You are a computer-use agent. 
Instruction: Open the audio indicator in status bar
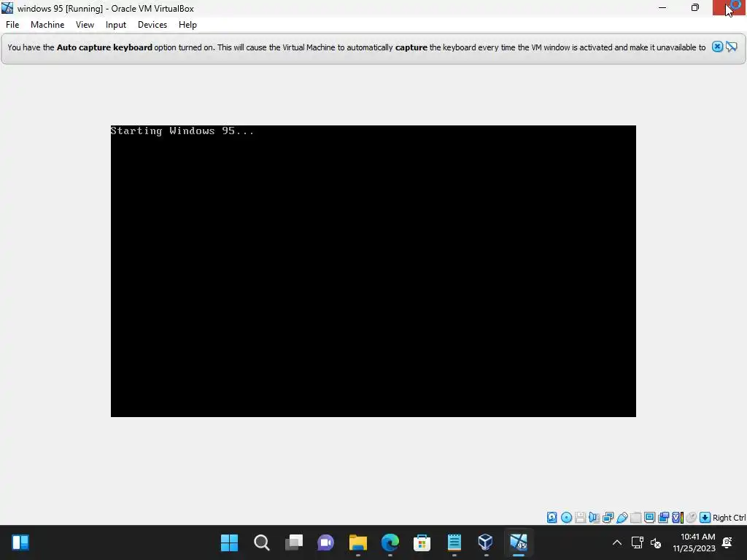(594, 518)
